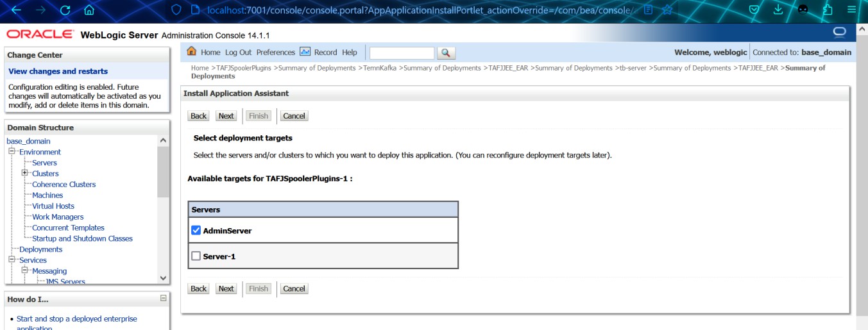Click the search magnifier button
Image resolution: width=868 pixels, height=330 pixels.
(446, 53)
